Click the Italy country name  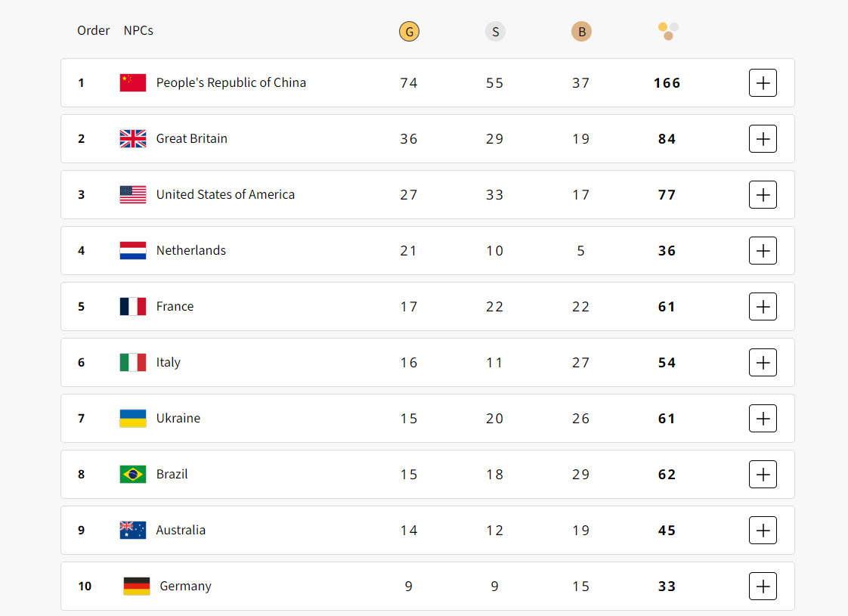(x=169, y=362)
